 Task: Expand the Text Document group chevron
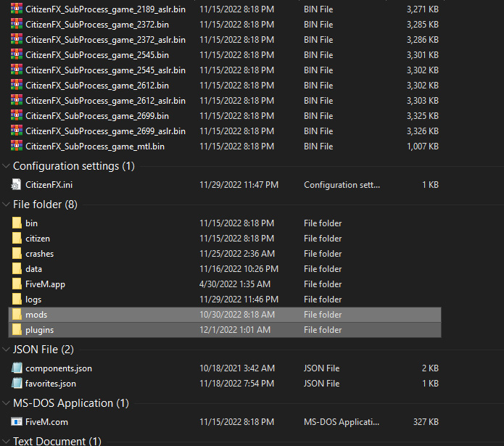click(7, 441)
